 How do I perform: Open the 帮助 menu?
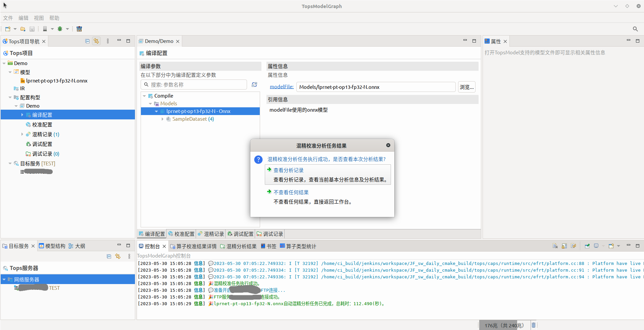(x=54, y=18)
